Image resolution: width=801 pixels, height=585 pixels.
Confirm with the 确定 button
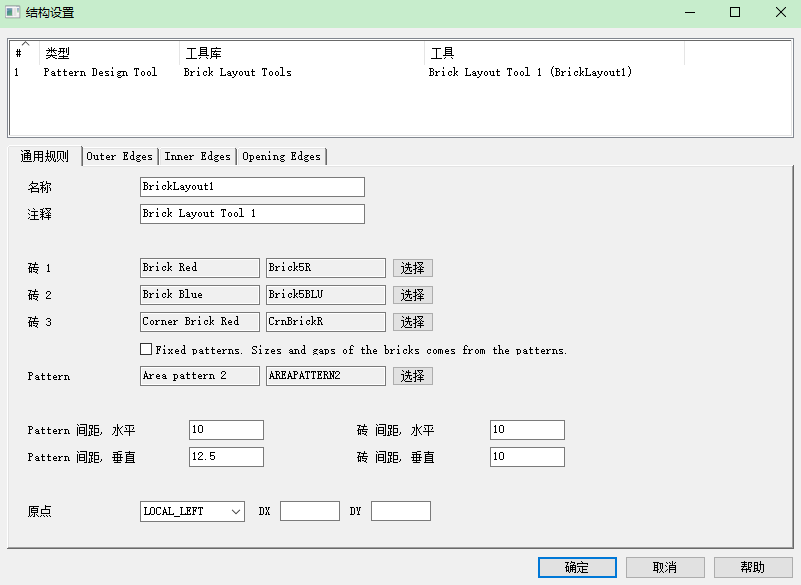577,567
